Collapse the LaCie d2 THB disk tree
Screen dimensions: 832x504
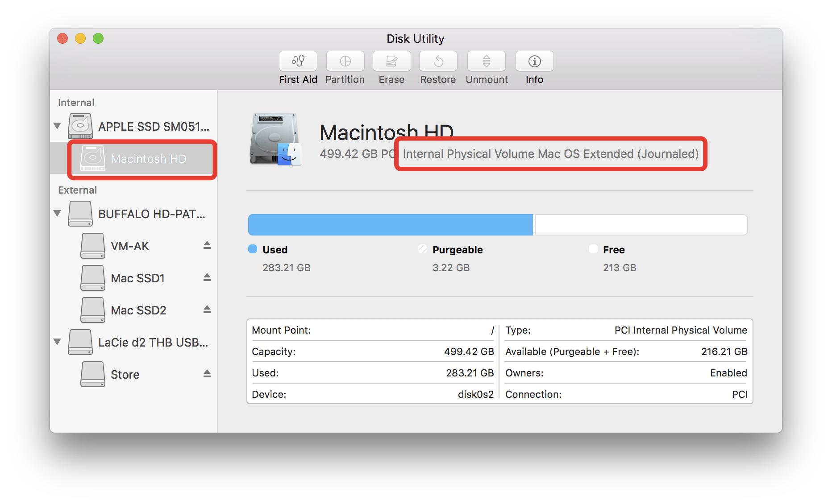(58, 342)
